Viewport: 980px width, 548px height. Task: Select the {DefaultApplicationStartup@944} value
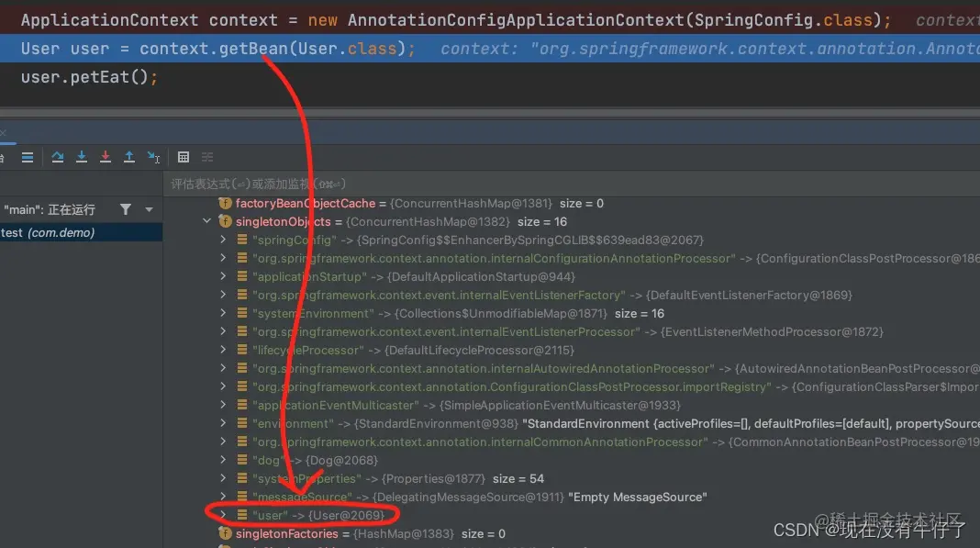481,276
